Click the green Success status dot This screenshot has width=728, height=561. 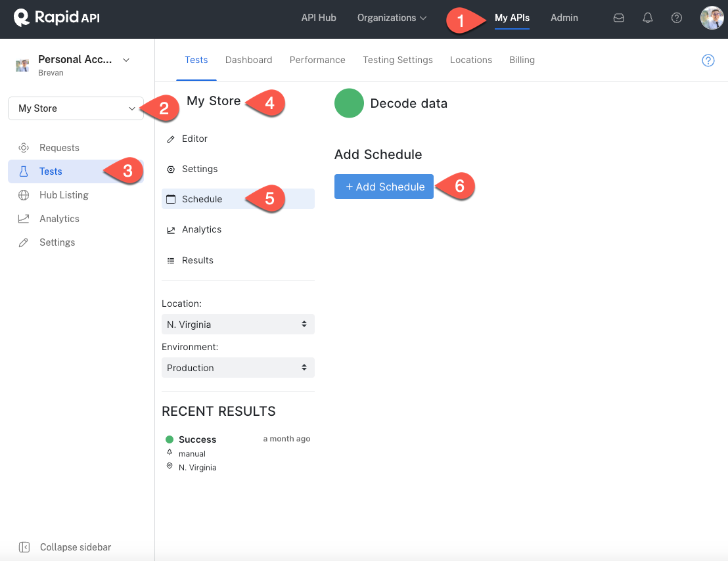tap(170, 439)
